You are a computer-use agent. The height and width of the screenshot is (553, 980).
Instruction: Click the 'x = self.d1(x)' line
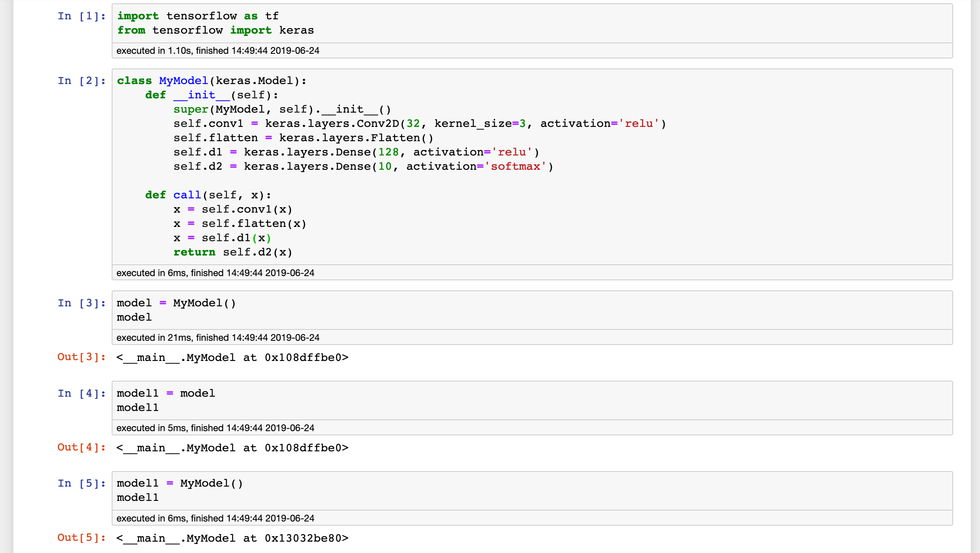point(223,238)
